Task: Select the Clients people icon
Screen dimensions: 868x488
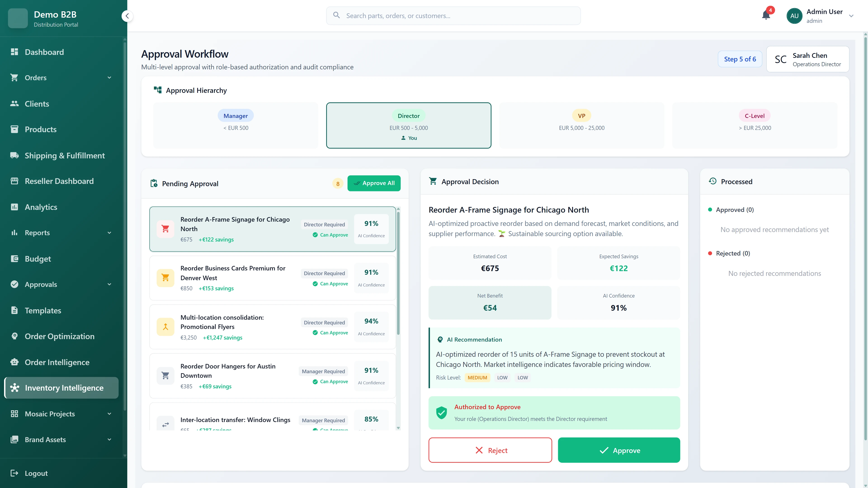Action: point(14,103)
